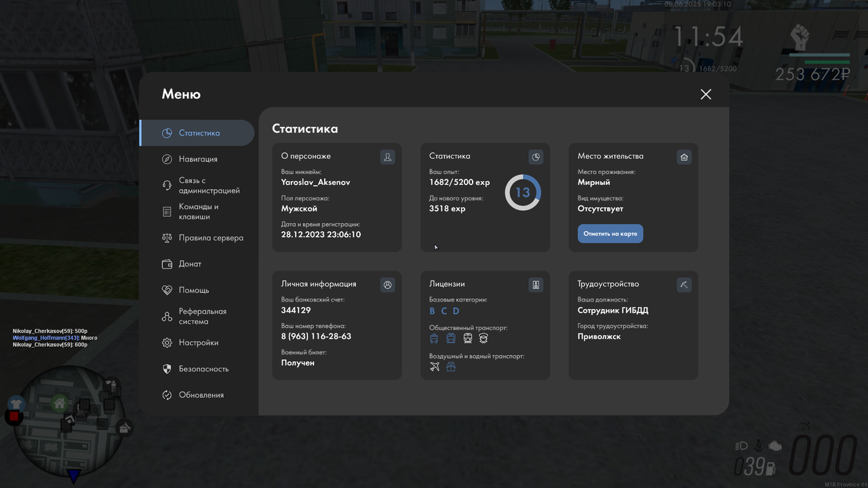Viewport: 868px width, 488px height.
Task: Open the Обновления section
Action: (197, 395)
